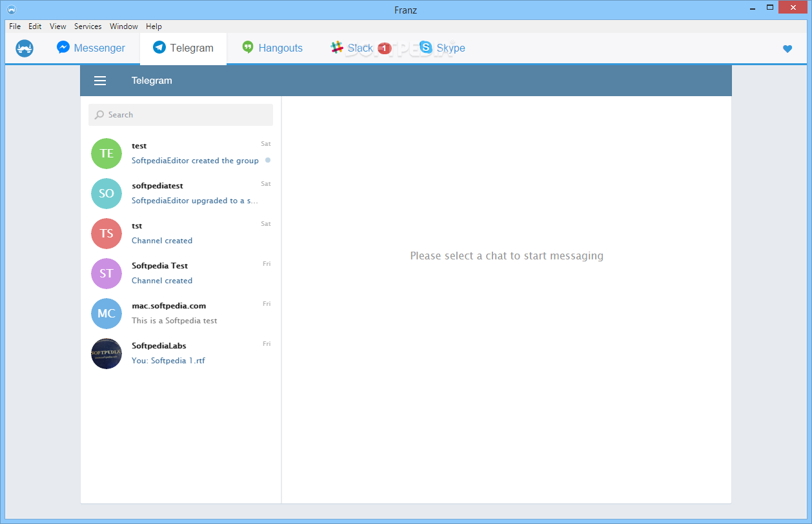The width and height of the screenshot is (812, 524).
Task: Maximize the Franz window
Action: pos(769,7)
